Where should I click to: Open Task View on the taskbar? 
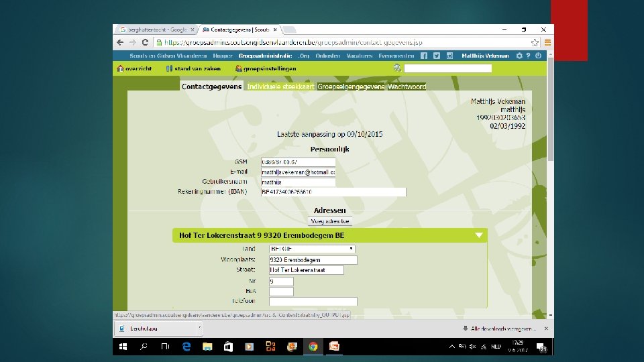(x=165, y=347)
